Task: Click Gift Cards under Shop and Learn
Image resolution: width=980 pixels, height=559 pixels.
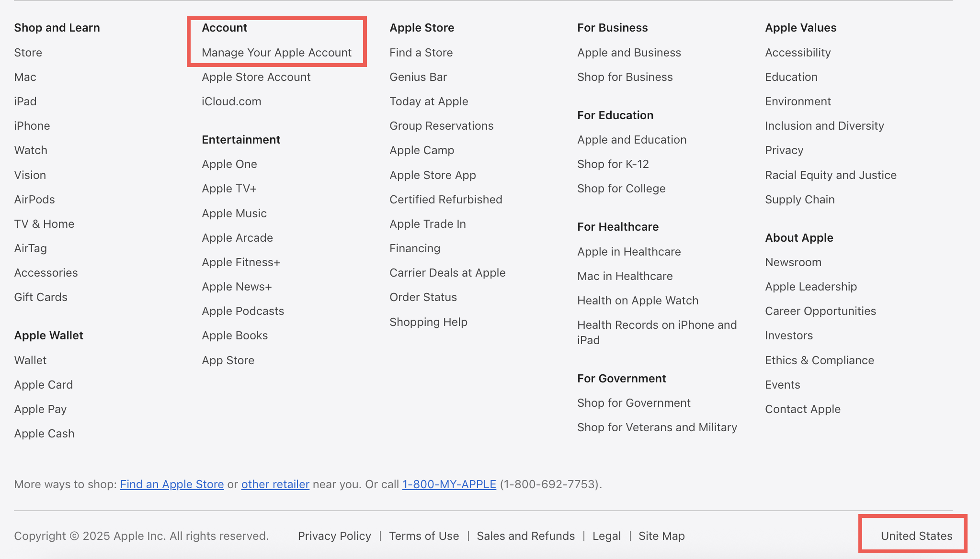Action: [x=41, y=297]
